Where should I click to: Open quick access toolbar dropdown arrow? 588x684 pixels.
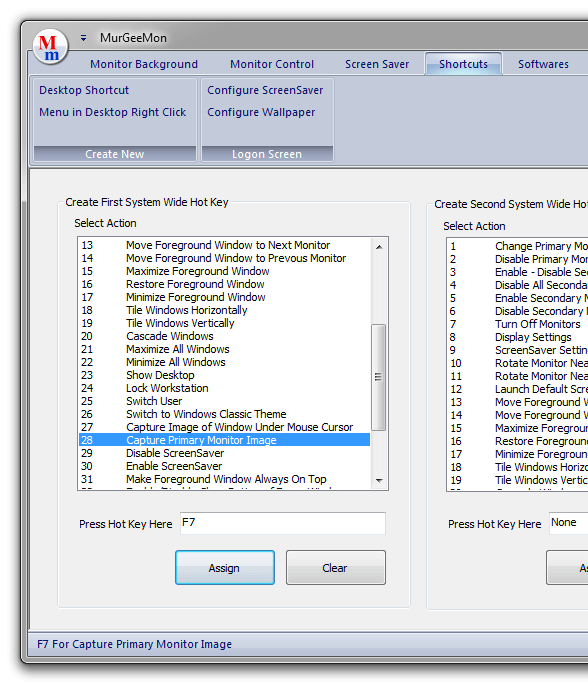(83, 38)
